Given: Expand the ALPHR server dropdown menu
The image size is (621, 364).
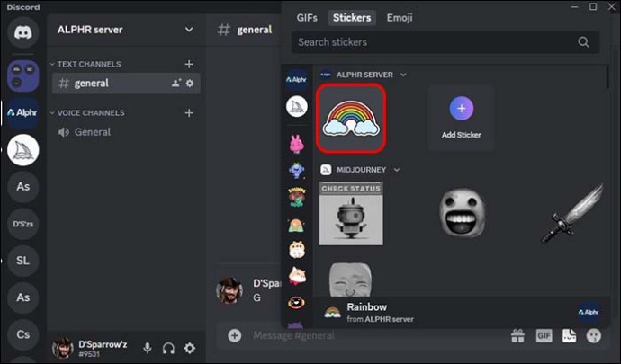Looking at the screenshot, I should coord(188,30).
